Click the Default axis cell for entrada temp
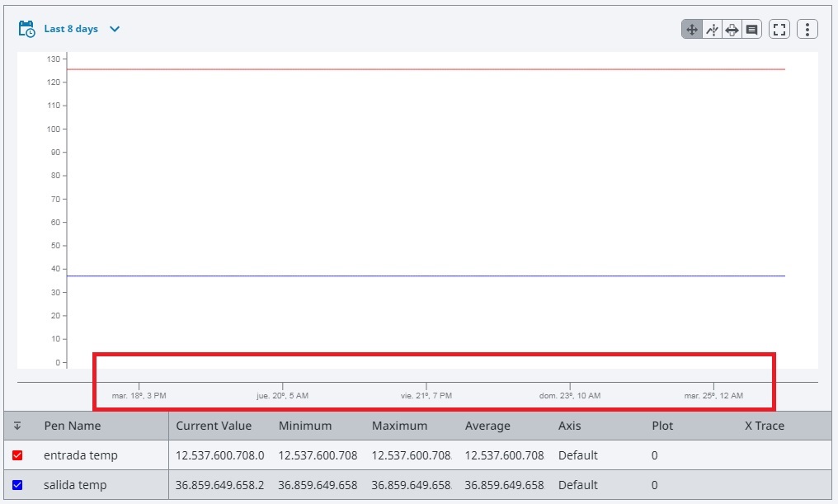The height and width of the screenshot is (504, 838). point(578,455)
